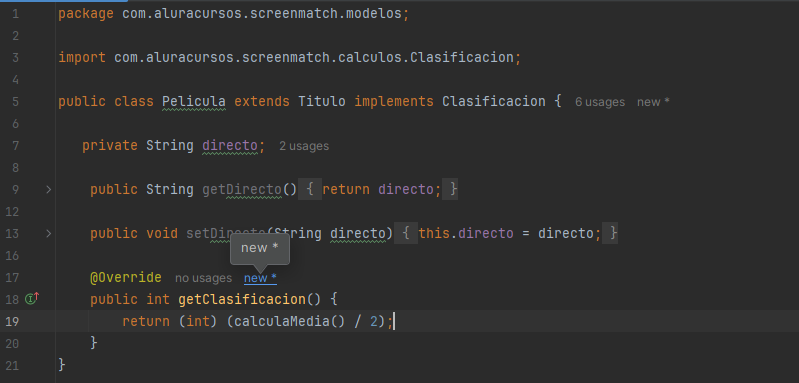This screenshot has width=799, height=383.
Task: Click the underlined 'new *' author link on line 17
Action: pos(260,278)
